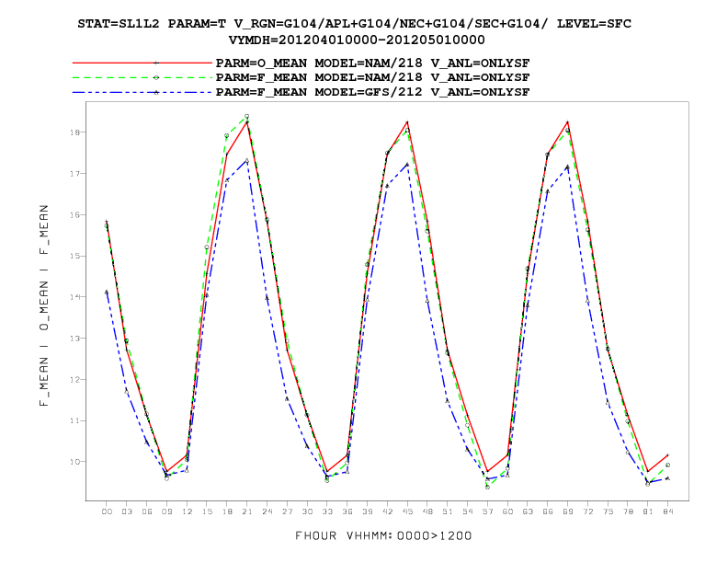Click the horizontal axis label FHOUR VHHMM: 0000>1200
Screen dimensions: 728x563
(383, 535)
